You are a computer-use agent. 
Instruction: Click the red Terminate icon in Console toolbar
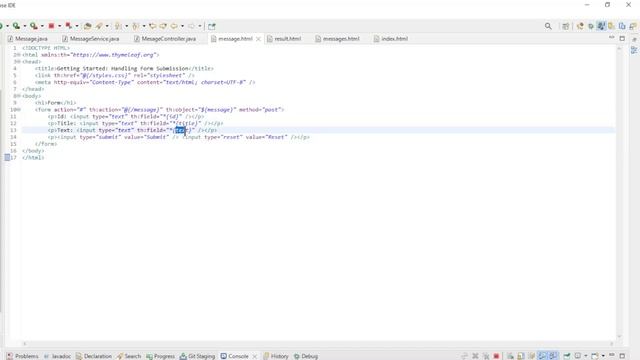[x=496, y=356]
